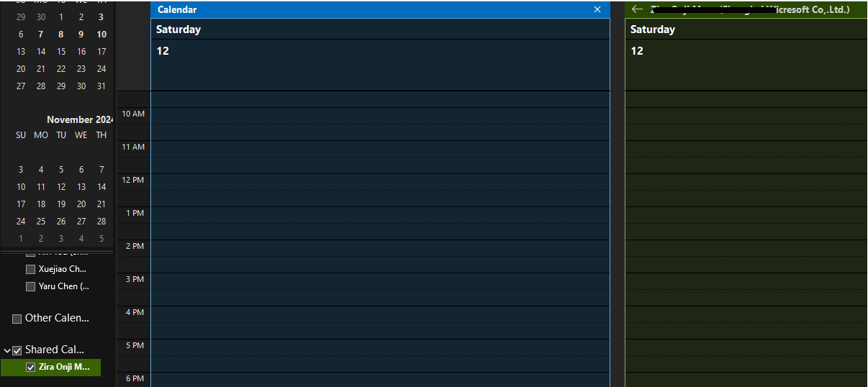The height and width of the screenshot is (387, 868).
Task: Go to November 28 in the mini calendar
Action: coord(101,221)
